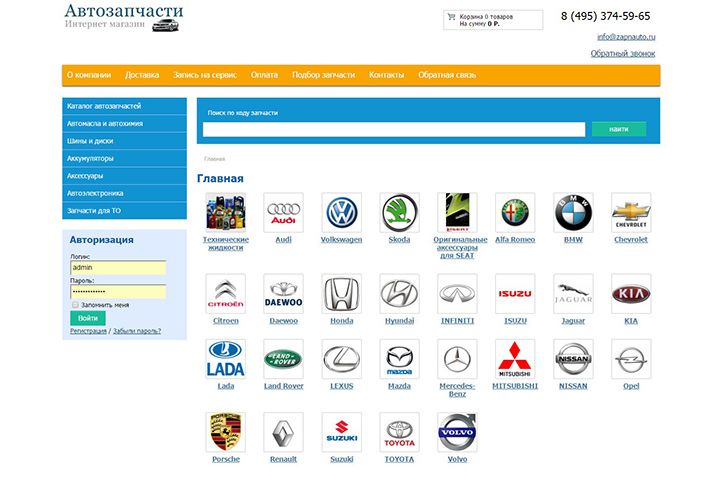Open the SEAT accessories image
This screenshot has width=720, height=480.
[x=457, y=213]
